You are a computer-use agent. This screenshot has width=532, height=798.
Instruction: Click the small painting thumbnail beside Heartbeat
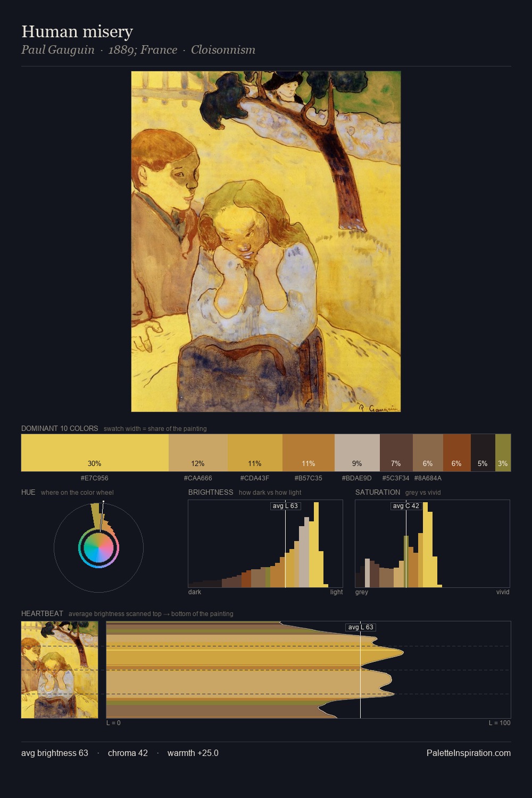point(60,670)
